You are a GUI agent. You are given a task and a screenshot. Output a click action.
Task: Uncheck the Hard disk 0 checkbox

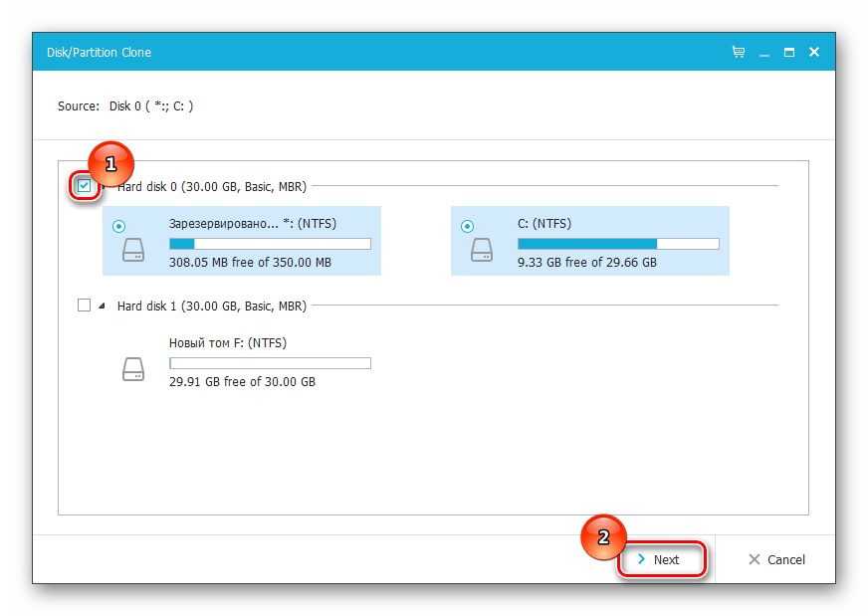point(85,186)
